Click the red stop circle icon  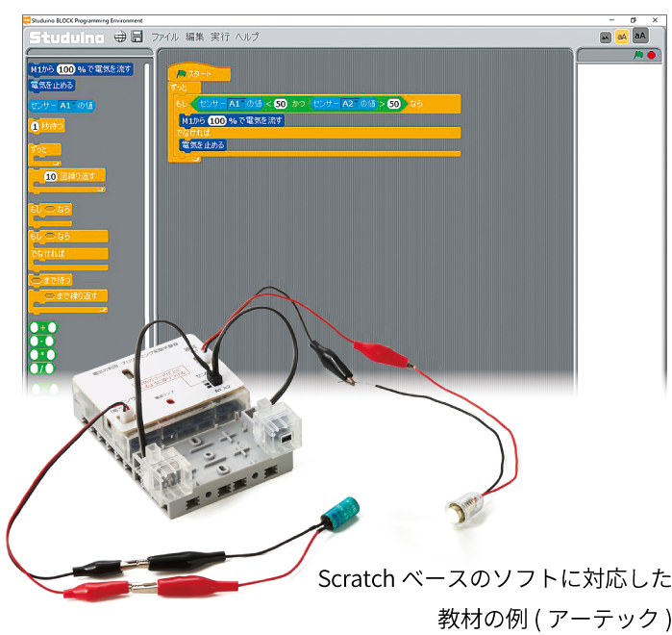pos(652,55)
